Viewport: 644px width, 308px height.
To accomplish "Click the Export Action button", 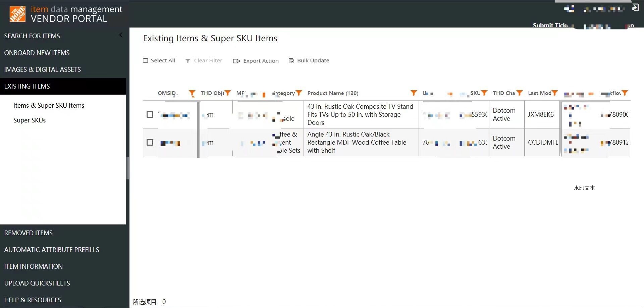I will [256, 61].
